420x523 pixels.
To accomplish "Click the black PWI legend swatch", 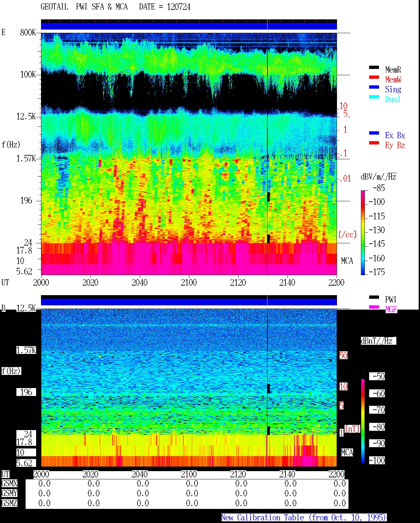I will point(374,297).
